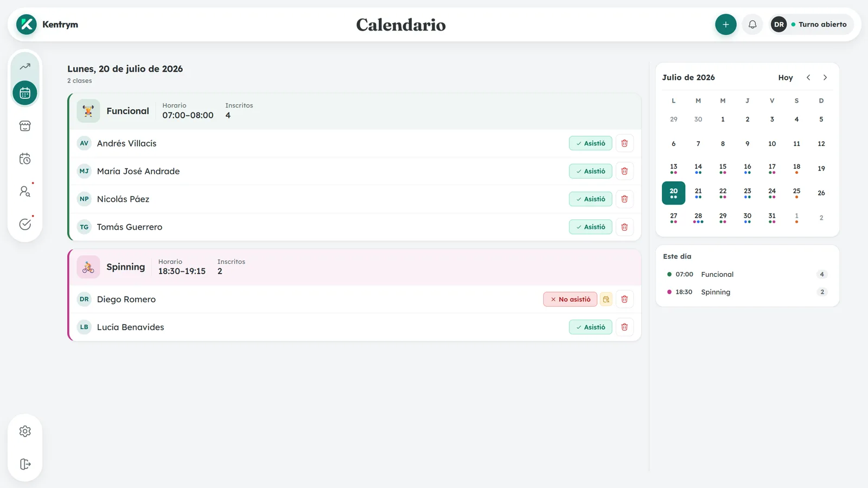Open notifications bell
The width and height of the screenshot is (868, 488).
(x=752, y=24)
